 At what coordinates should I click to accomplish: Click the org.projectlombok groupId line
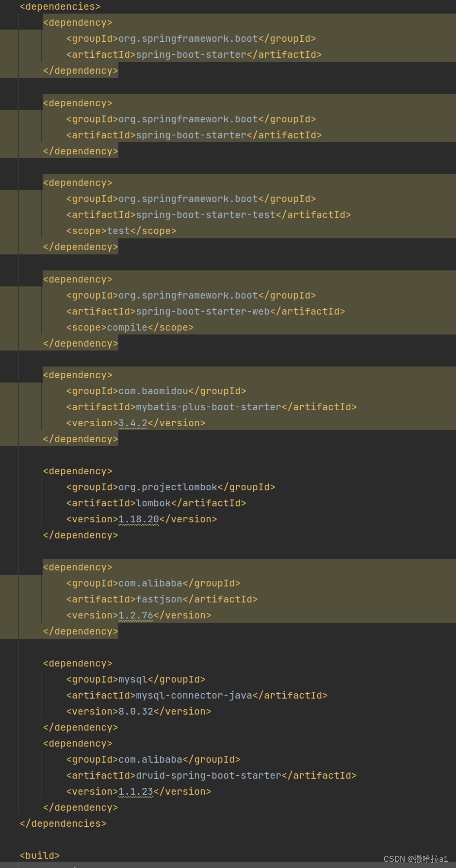point(171,487)
